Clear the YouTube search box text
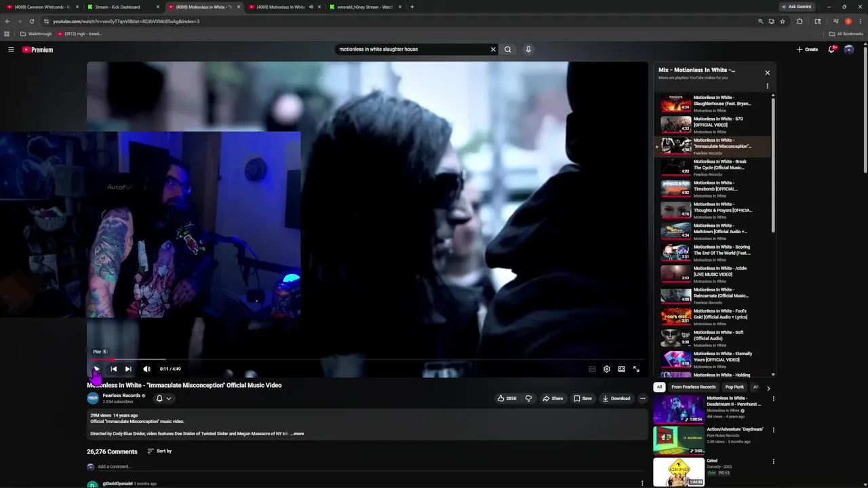Image resolution: width=868 pixels, height=488 pixels. pos(493,49)
